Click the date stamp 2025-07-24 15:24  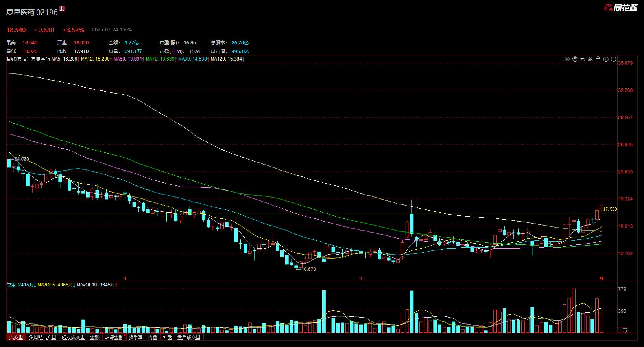point(112,30)
